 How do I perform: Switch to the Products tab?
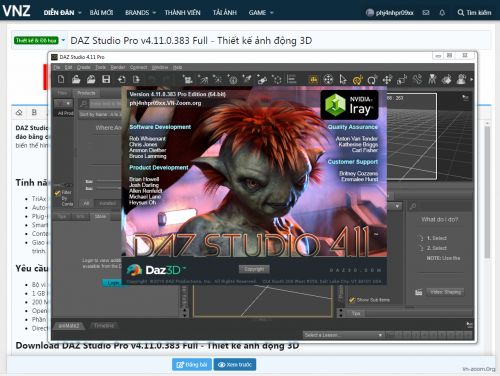(86, 93)
